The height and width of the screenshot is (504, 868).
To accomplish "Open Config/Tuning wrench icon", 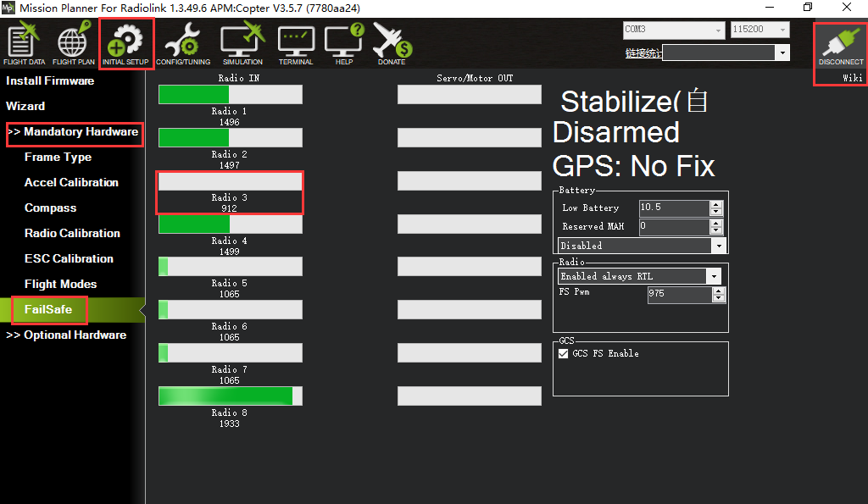I will 183,44.
